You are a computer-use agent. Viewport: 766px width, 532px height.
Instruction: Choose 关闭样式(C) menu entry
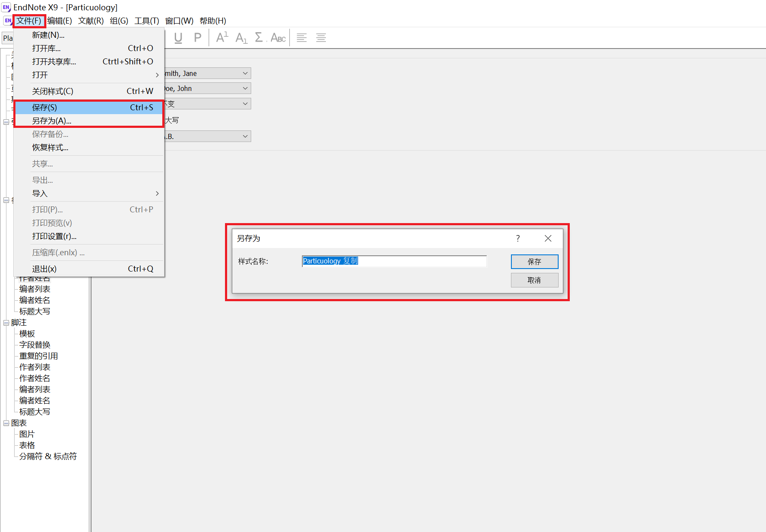[89, 91]
